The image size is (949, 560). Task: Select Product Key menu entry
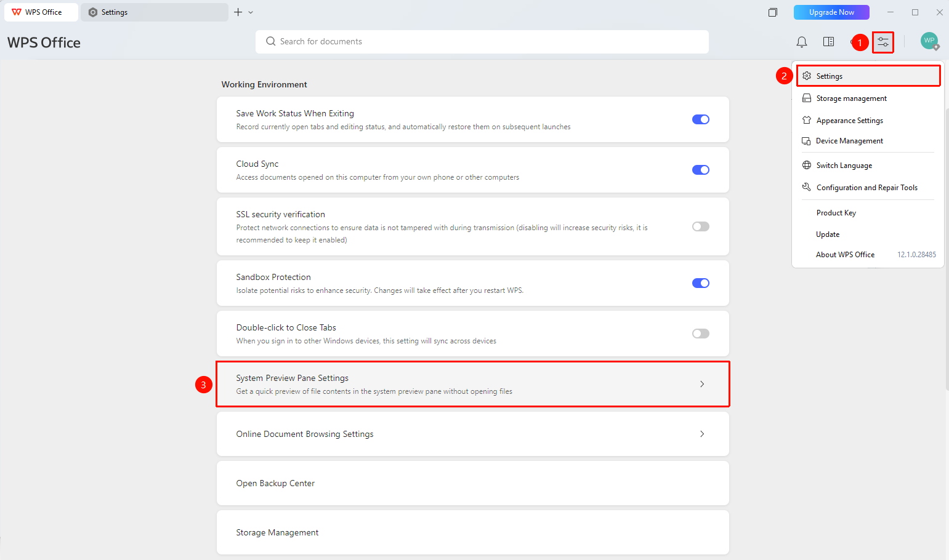(836, 213)
